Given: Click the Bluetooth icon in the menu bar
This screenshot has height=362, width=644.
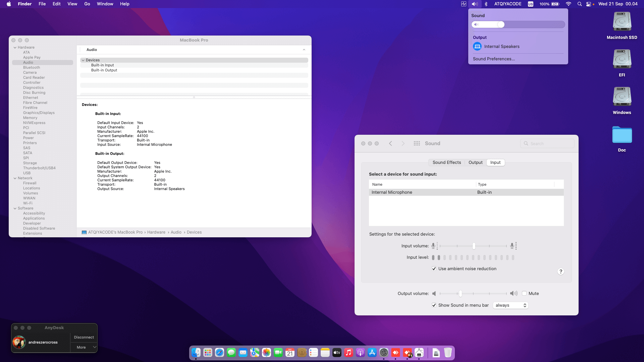Looking at the screenshot, I should coord(486,4).
